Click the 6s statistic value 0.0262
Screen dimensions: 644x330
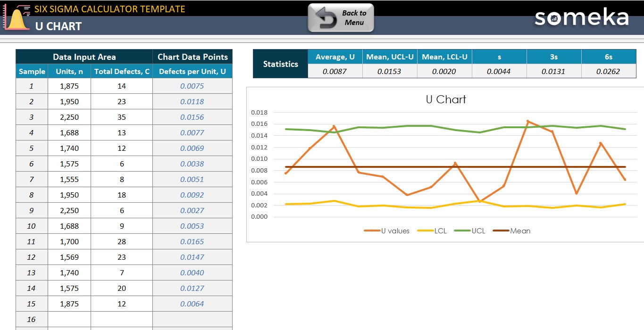tap(609, 72)
